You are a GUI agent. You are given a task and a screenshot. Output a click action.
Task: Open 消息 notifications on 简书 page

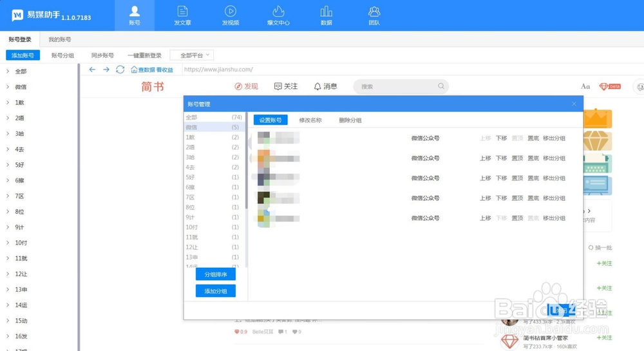pyautogui.click(x=325, y=86)
